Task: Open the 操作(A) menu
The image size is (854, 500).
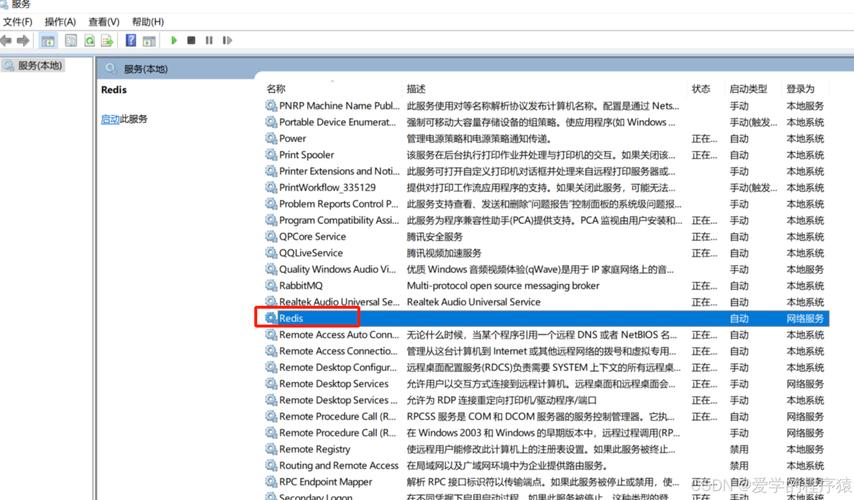Action: [x=60, y=22]
